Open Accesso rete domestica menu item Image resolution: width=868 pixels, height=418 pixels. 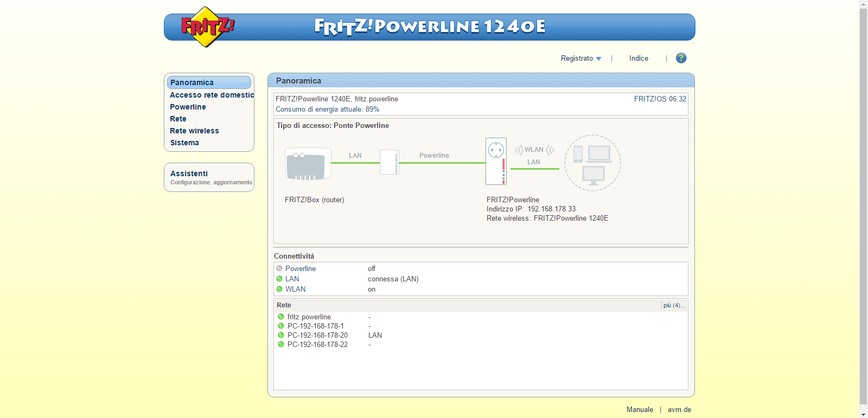212,95
